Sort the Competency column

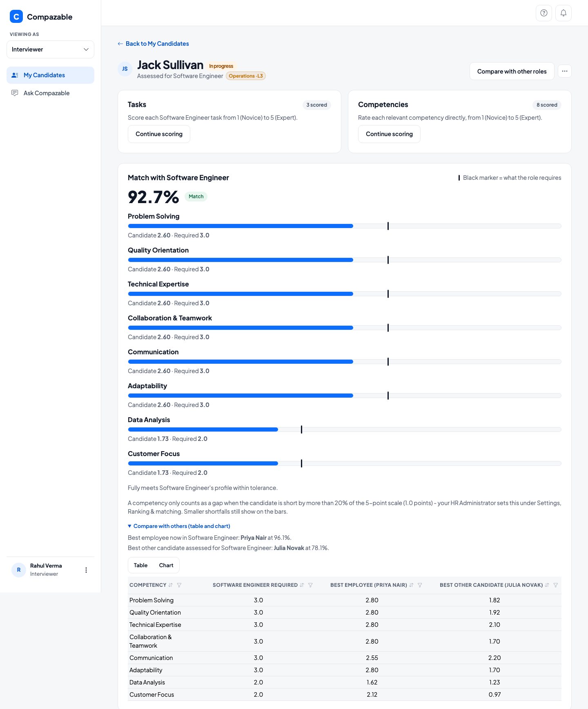(x=171, y=585)
